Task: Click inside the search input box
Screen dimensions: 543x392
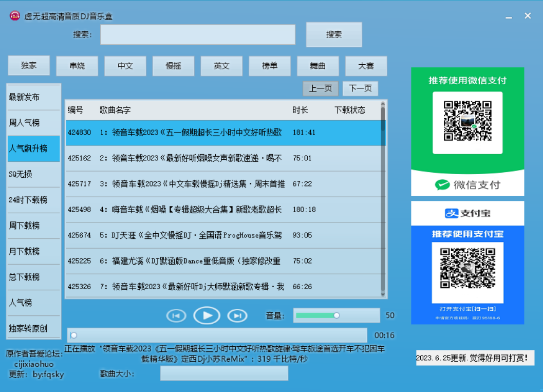Action: tap(198, 34)
